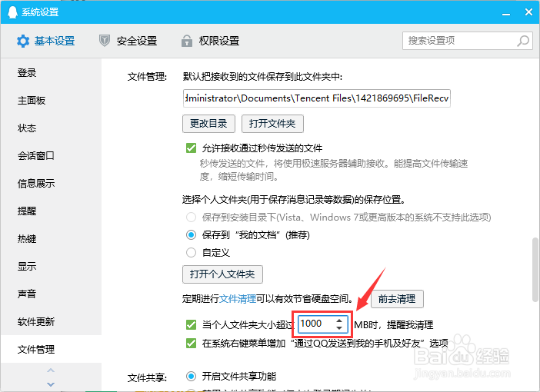Image resolution: width=540 pixels, height=392 pixels.
Task: Click the 搜索设置项 search box
Action: pos(468,41)
